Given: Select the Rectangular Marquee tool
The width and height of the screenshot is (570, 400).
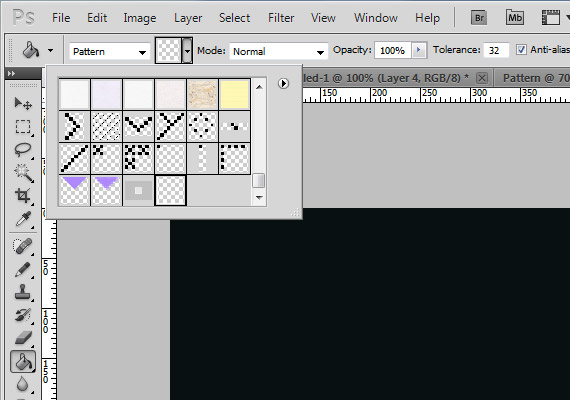Looking at the screenshot, I should pyautogui.click(x=23, y=127).
